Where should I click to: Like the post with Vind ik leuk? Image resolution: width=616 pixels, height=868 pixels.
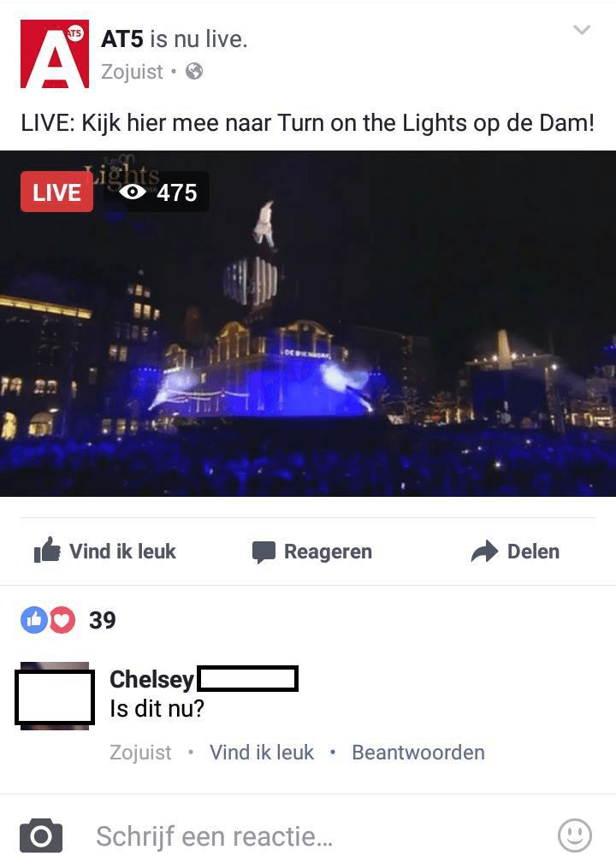click(x=104, y=551)
